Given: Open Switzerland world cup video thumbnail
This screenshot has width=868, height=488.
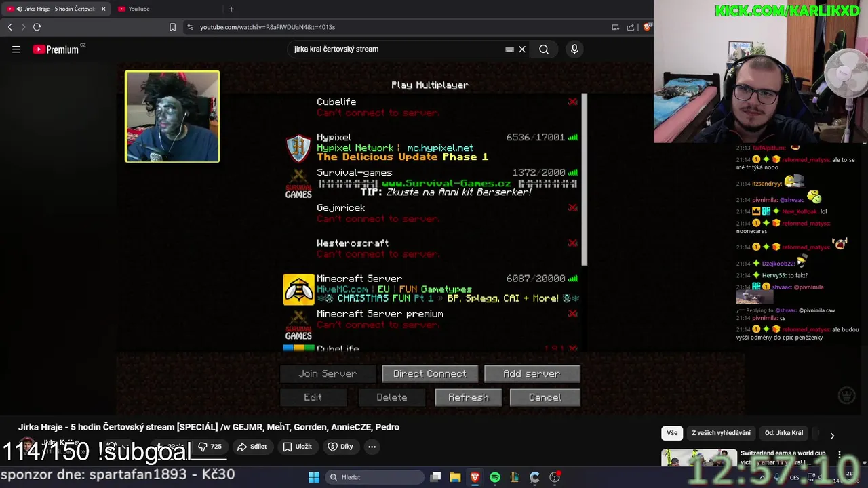Looking at the screenshot, I should pos(699,458).
